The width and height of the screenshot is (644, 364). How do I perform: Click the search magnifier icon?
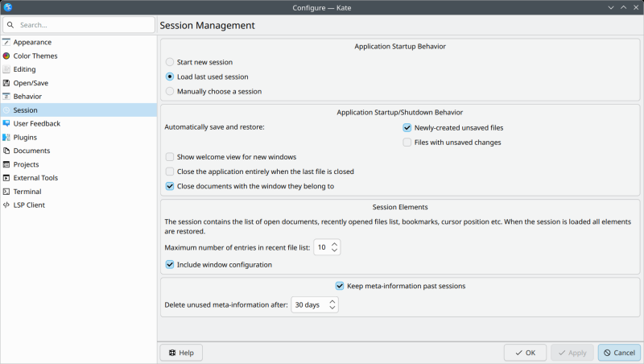10,25
